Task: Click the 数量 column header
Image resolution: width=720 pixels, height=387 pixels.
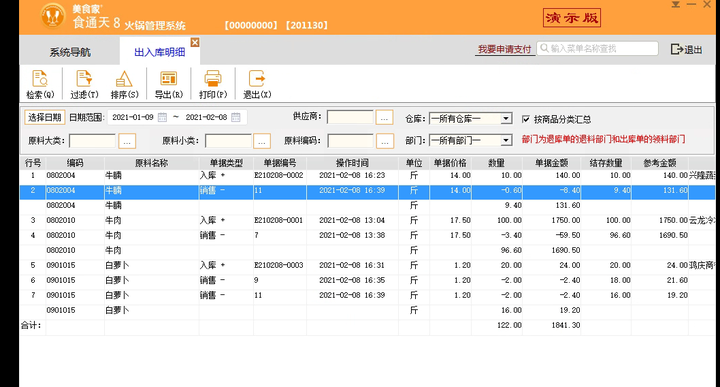Action: click(496, 163)
